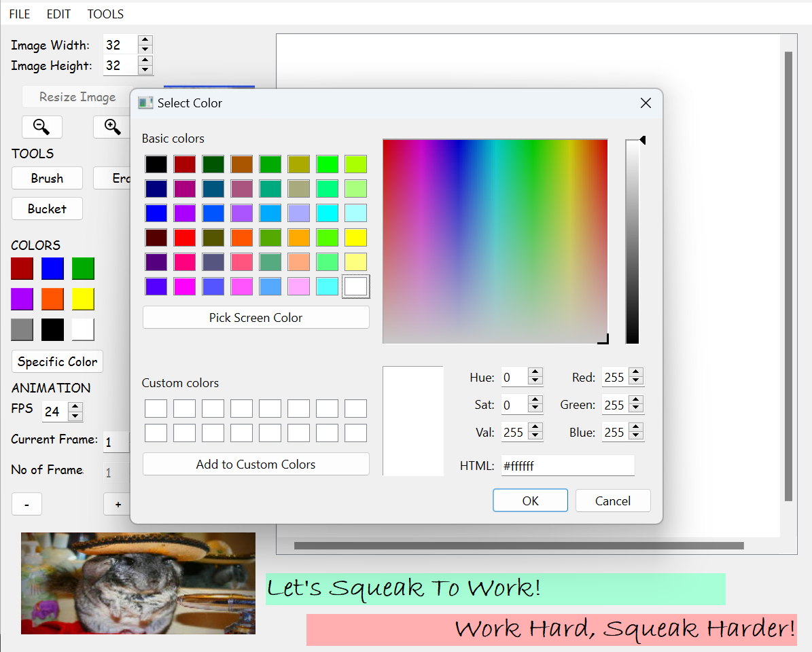The width and height of the screenshot is (812, 652).
Task: Pick the yellow swatch in Basic colors
Action: point(355,238)
